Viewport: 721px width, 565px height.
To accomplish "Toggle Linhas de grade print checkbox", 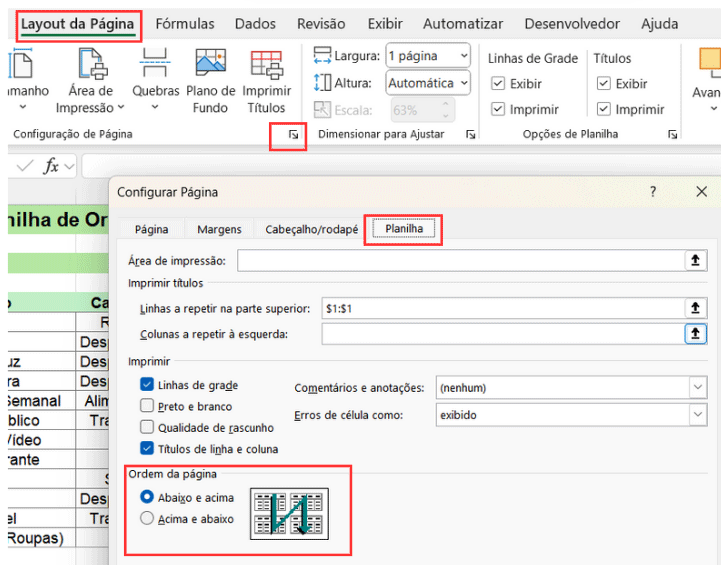I will [x=148, y=385].
